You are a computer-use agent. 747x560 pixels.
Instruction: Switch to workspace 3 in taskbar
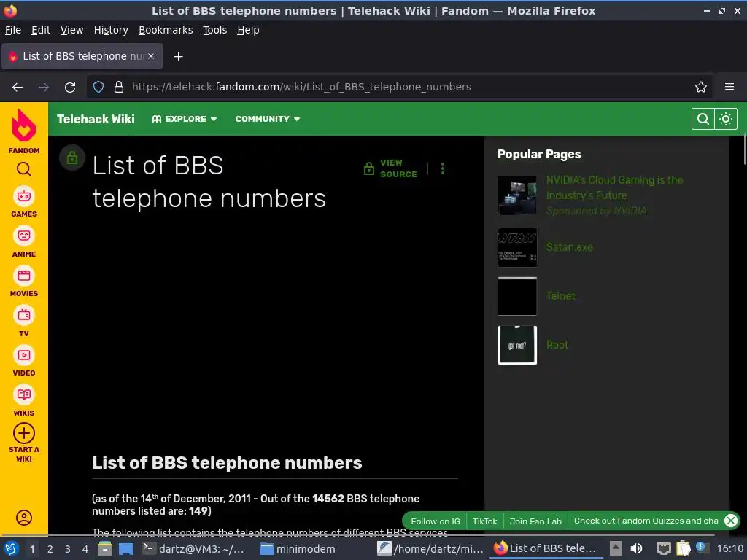click(68, 549)
